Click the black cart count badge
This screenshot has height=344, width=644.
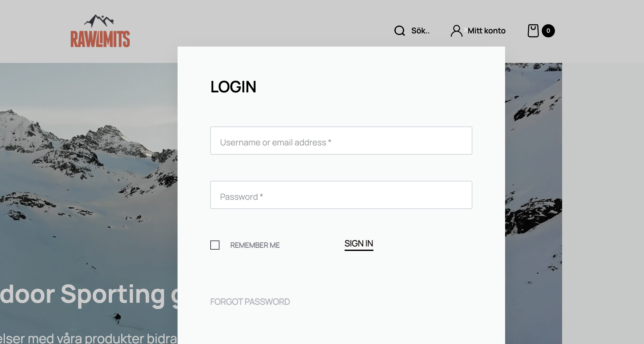[548, 31]
